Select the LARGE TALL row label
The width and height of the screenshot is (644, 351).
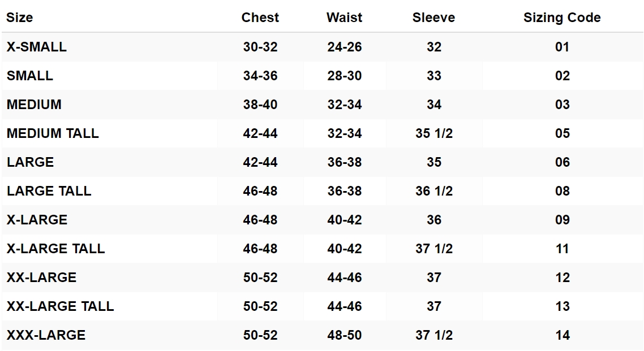point(49,191)
